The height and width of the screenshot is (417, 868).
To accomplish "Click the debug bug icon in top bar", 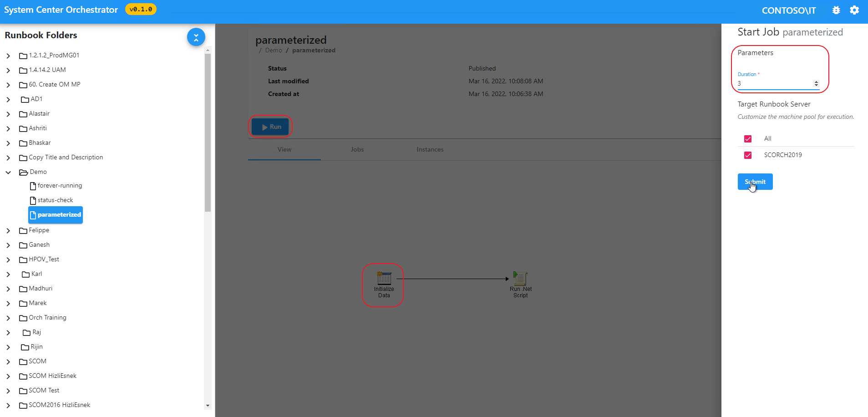I will (836, 10).
